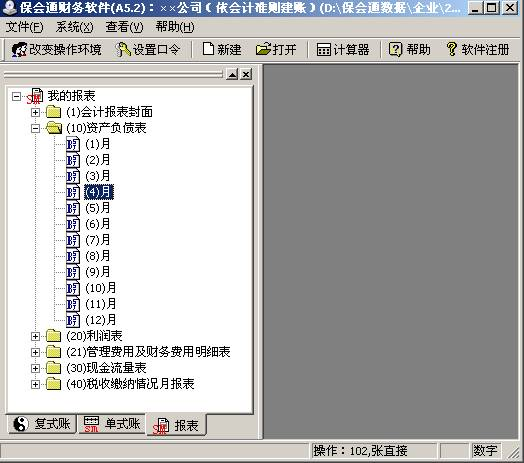524x463 pixels.
Task: Click the 软件注册 registration icon
Action: coord(451,49)
